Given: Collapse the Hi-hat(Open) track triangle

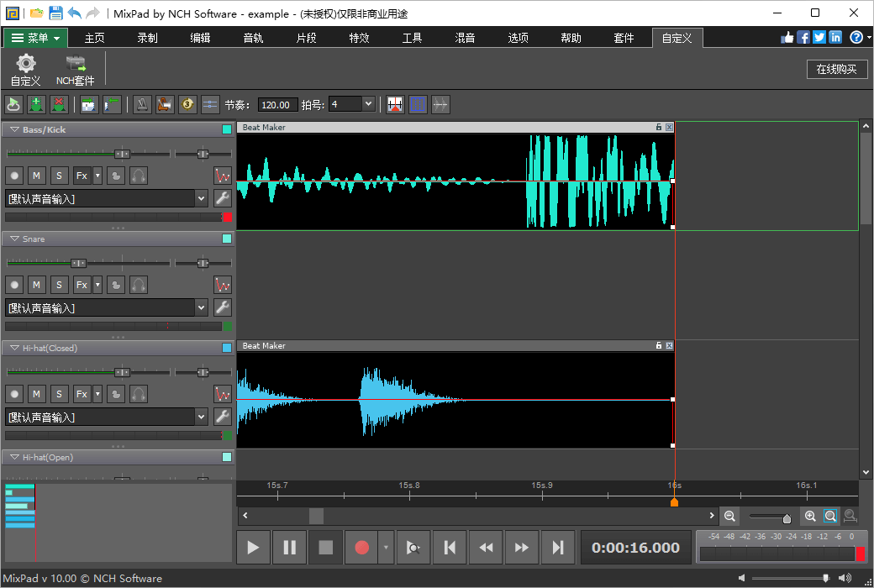Looking at the screenshot, I should pos(14,457).
